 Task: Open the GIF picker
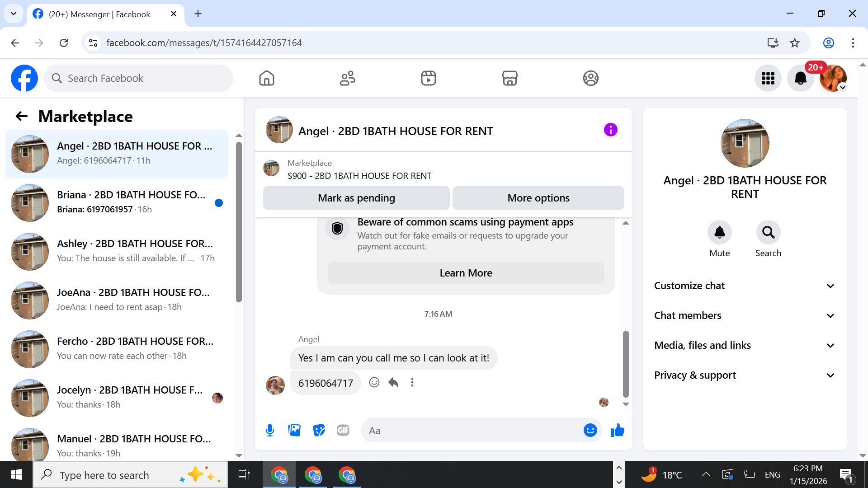(x=343, y=430)
